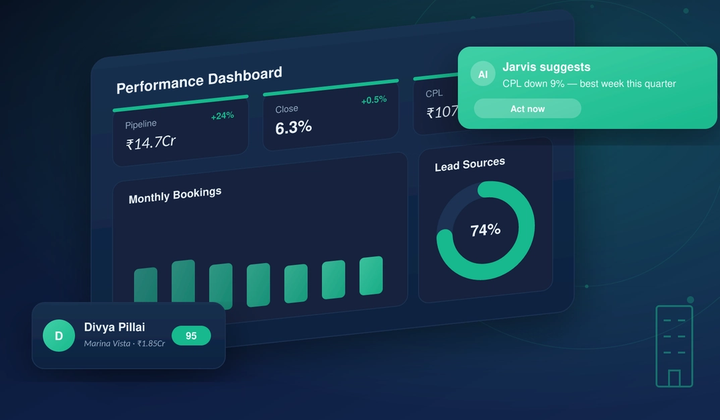Click the building outline icon
The height and width of the screenshot is (420, 720).
[x=674, y=346]
